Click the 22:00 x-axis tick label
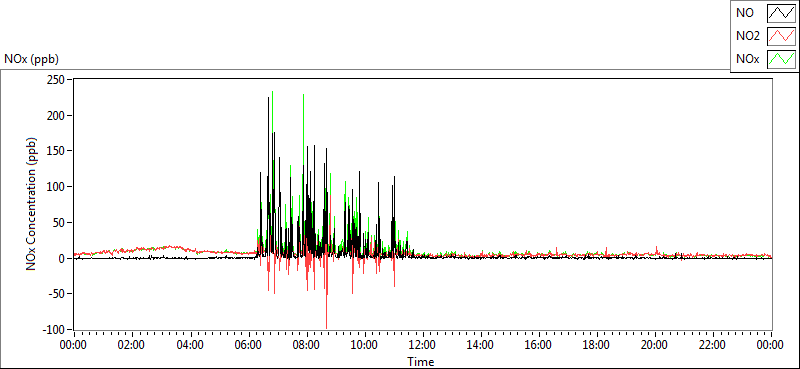800x369 pixels. click(x=713, y=345)
